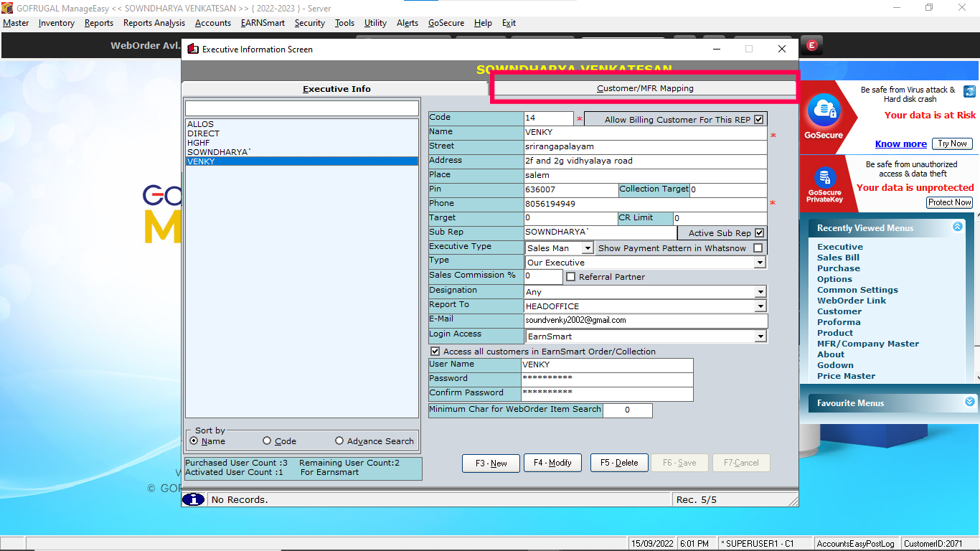Open the Alerts menu

[x=407, y=23]
